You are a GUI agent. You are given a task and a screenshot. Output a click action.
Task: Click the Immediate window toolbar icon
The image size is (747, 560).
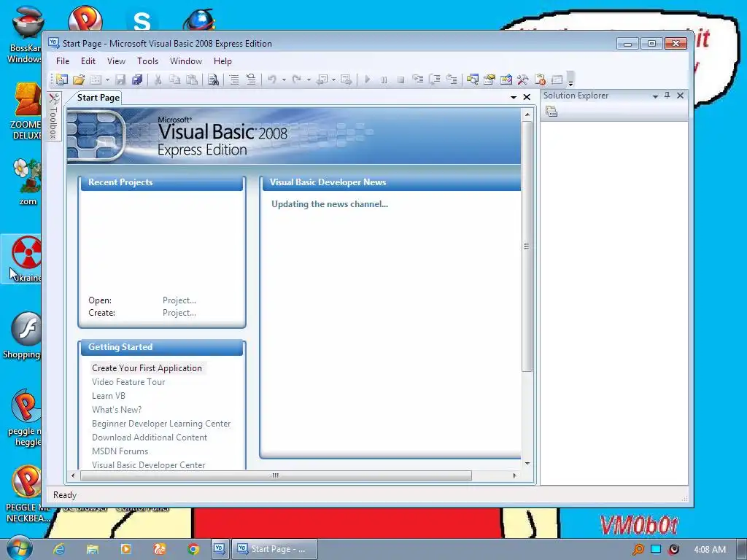pos(557,79)
